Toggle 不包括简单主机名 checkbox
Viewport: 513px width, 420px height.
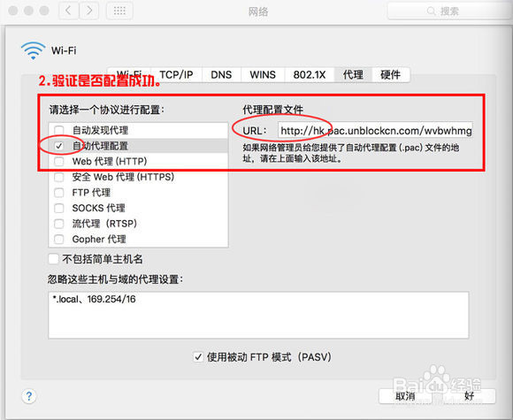coord(53,259)
